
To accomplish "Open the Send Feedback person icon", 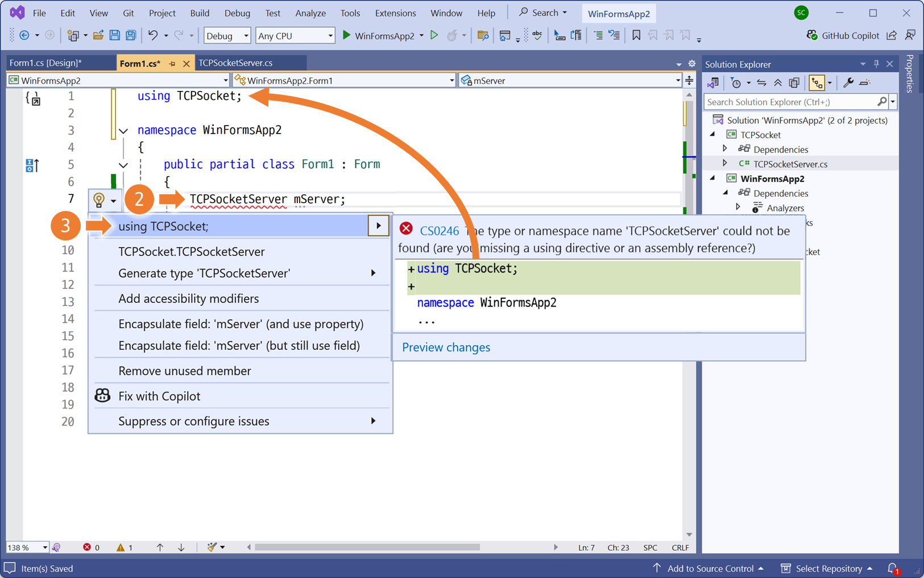I will click(910, 35).
